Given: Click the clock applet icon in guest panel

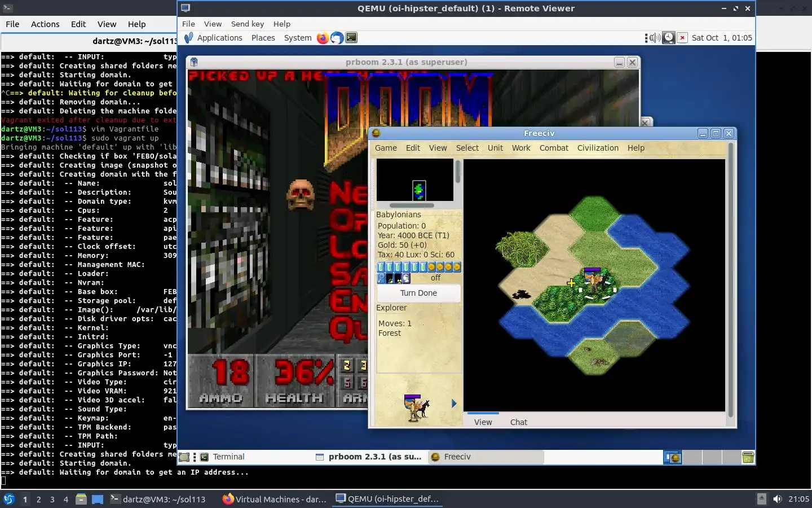Looking at the screenshot, I should pos(668,38).
